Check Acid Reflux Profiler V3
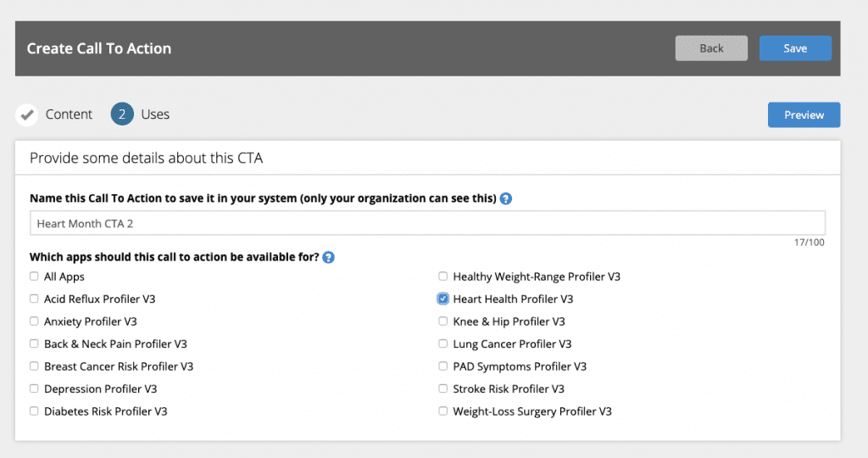Image resolution: width=868 pixels, height=458 pixels. click(34, 299)
